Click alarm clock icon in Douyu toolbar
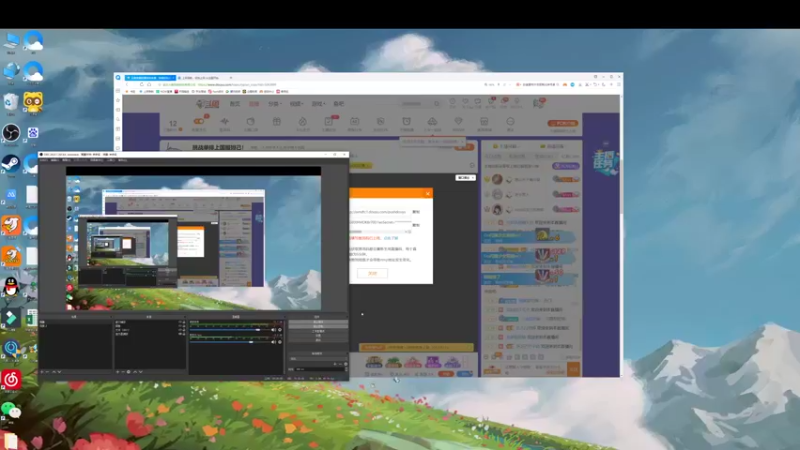The image size is (800, 450). [x=406, y=121]
